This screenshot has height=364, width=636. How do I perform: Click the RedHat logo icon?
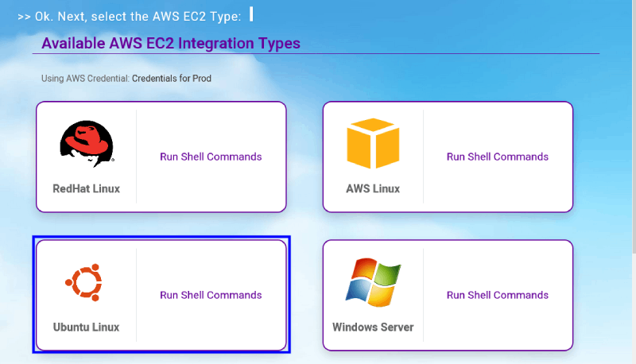click(x=87, y=144)
